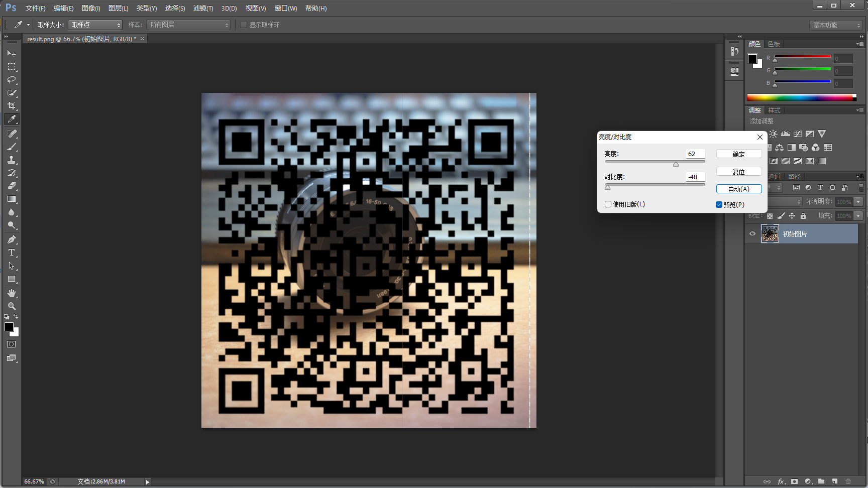Change the screen mode from the toolbox
868x488 pixels.
coord(12,358)
